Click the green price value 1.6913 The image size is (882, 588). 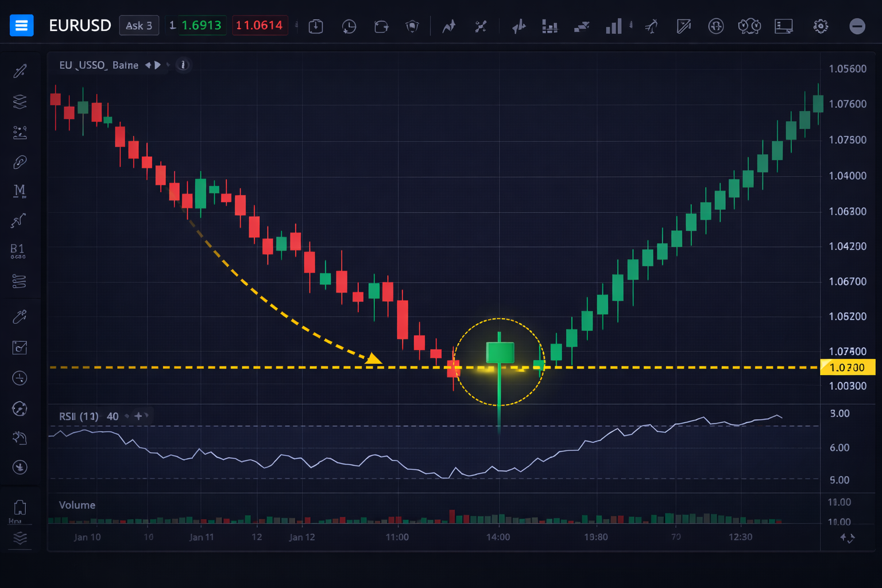[x=202, y=25]
